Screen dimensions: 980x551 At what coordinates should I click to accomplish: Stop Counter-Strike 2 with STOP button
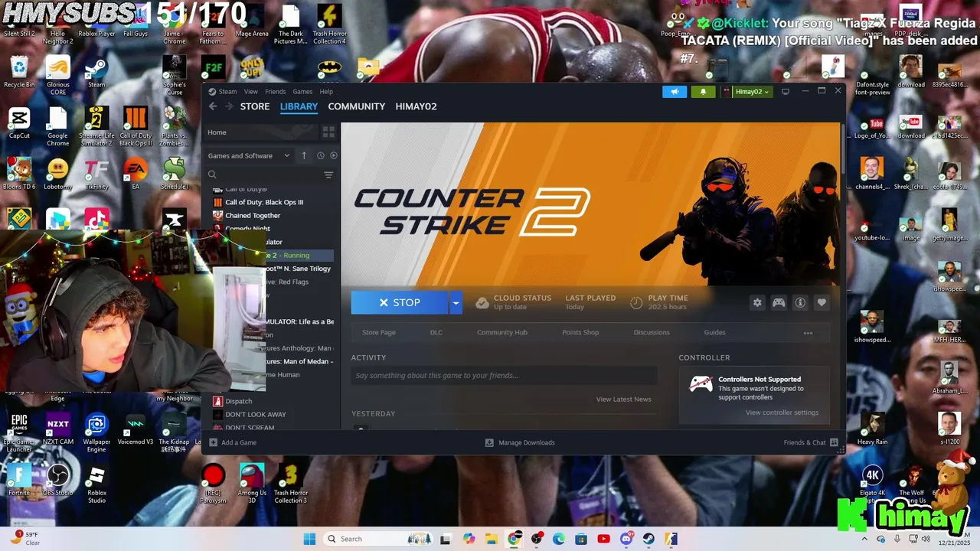tap(400, 302)
